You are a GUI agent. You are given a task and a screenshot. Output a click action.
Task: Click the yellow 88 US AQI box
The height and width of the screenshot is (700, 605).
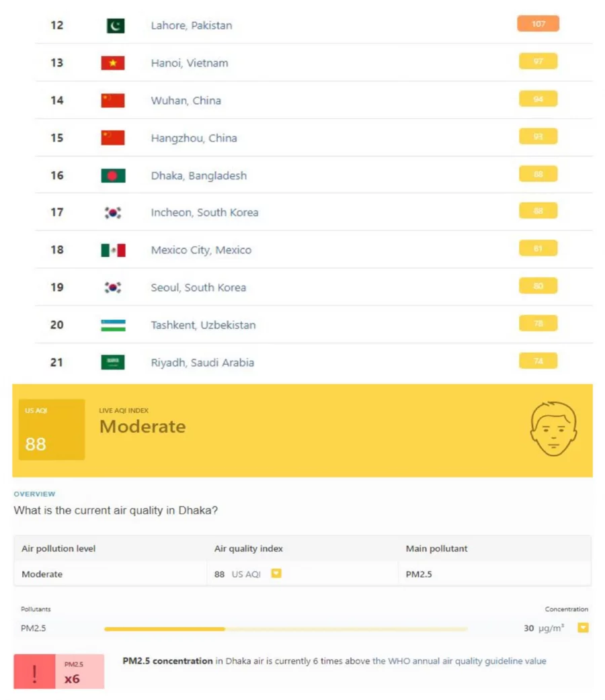pyautogui.click(x=51, y=430)
